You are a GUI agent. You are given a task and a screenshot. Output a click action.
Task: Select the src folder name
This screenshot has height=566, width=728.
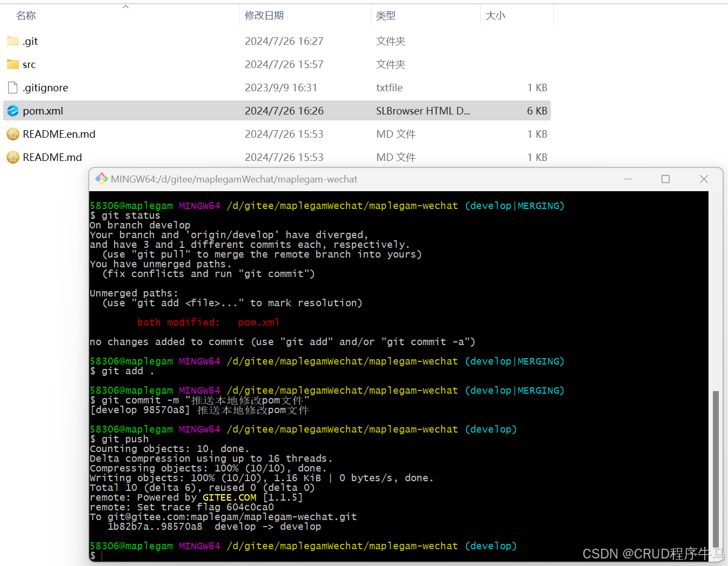pos(29,64)
